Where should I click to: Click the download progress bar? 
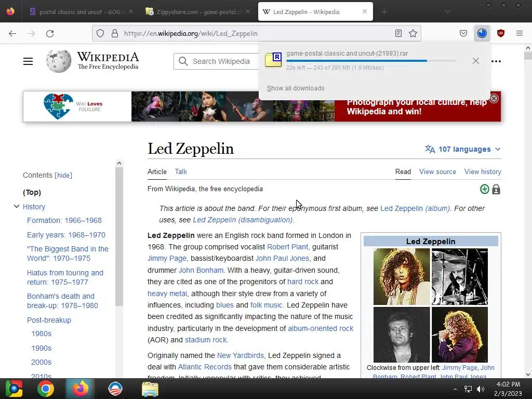(x=371, y=61)
